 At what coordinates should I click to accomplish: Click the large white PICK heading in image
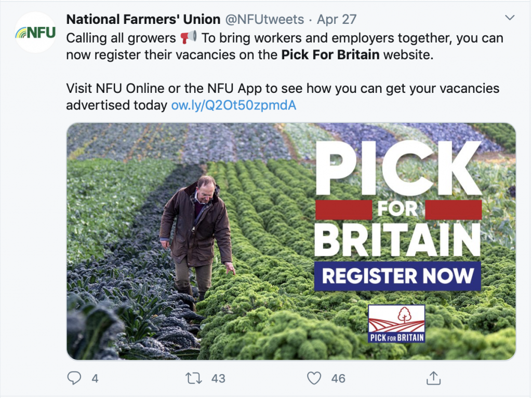[x=398, y=166]
